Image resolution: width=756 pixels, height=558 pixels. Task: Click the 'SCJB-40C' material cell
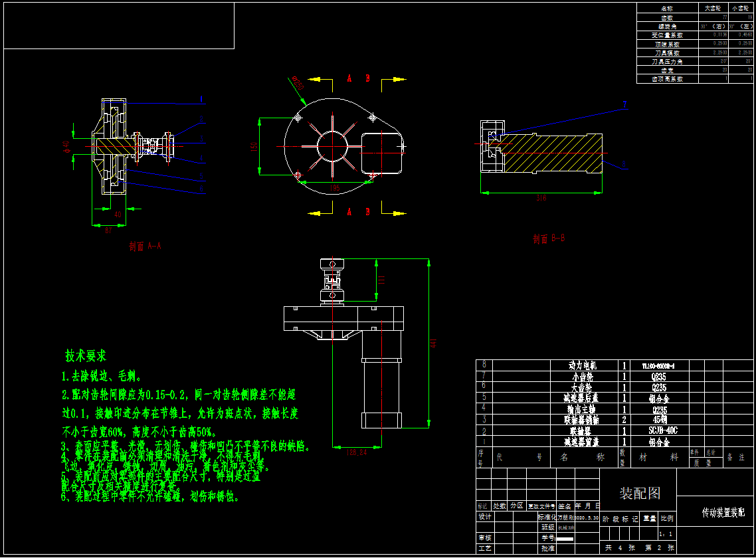point(663,430)
